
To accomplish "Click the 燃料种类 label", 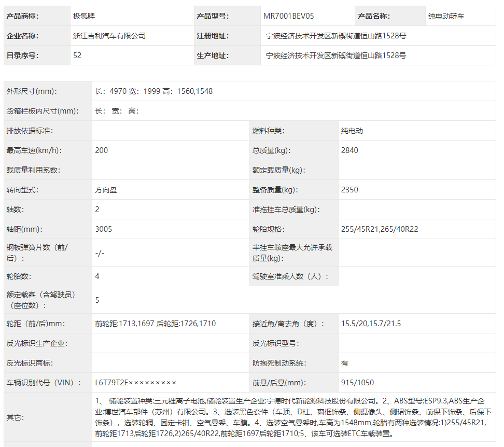I will tap(269, 131).
